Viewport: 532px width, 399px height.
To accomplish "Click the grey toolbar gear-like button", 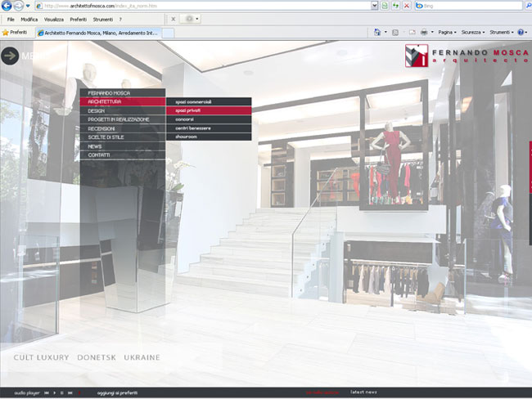I will (x=190, y=19).
